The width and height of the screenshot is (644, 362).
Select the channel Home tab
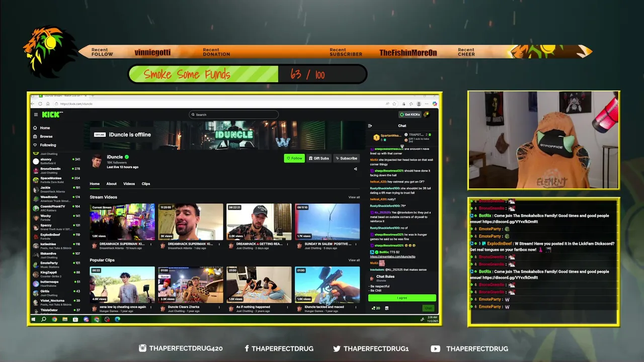(95, 184)
